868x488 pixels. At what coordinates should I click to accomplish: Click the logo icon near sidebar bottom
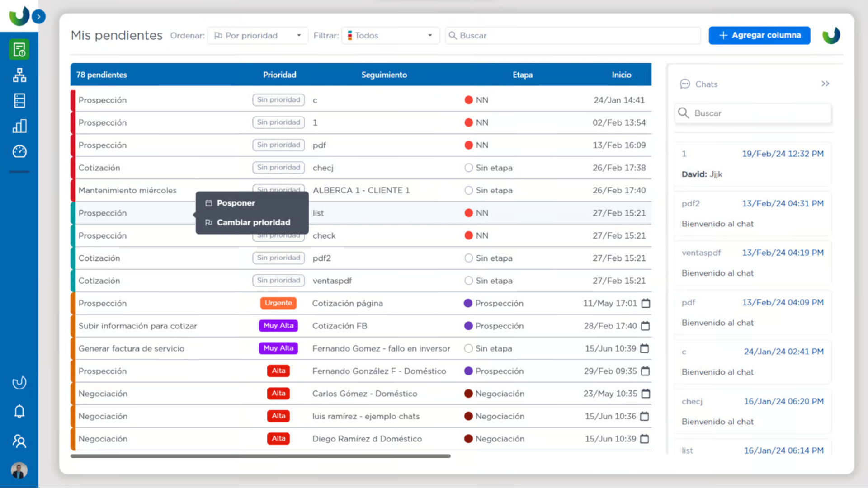19,383
